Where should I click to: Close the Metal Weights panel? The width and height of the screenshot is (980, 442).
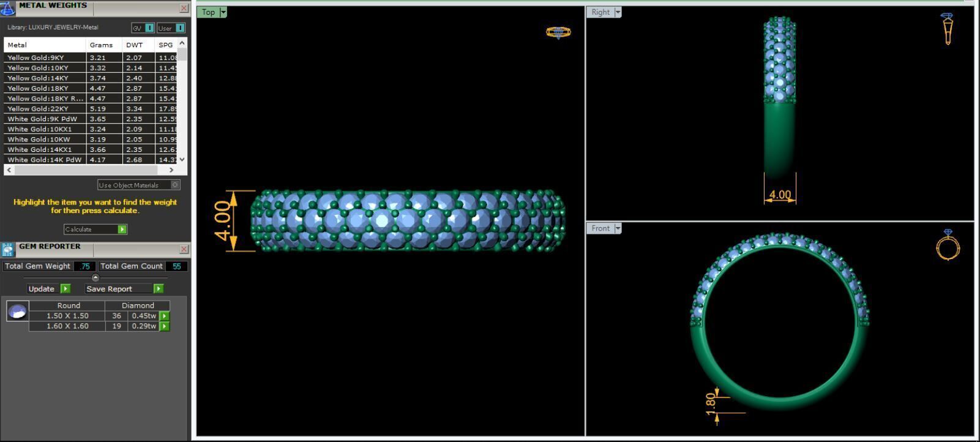(184, 8)
